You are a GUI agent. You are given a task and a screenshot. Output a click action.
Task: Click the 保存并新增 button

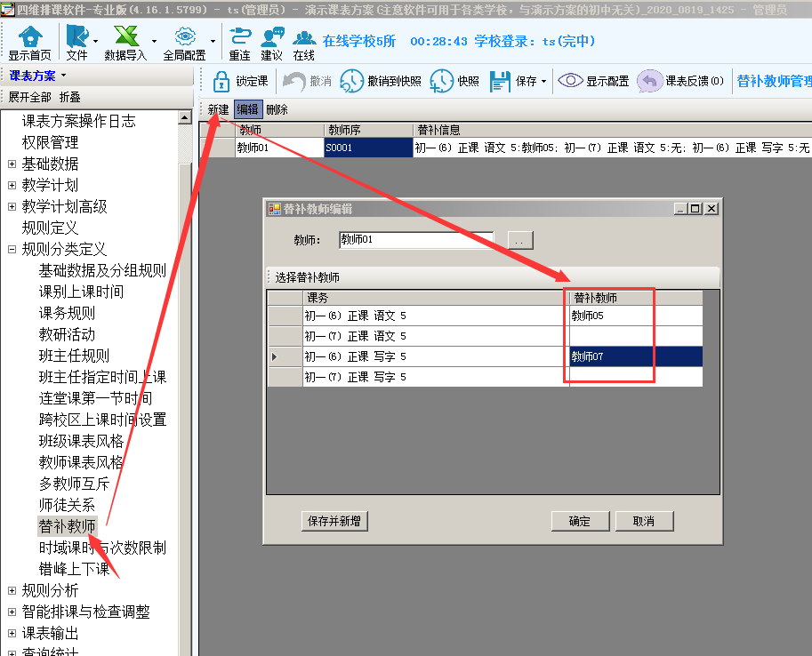coord(334,522)
